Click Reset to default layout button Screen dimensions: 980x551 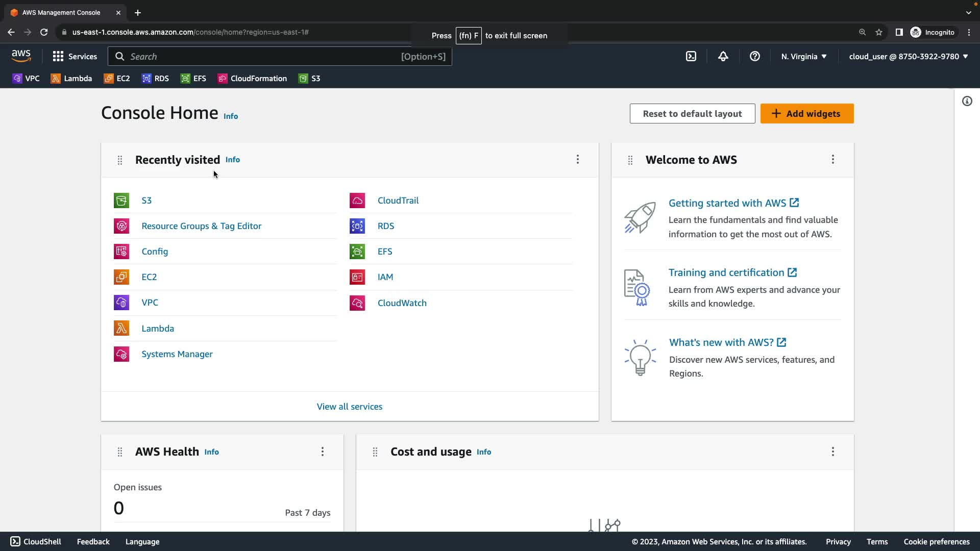coord(692,114)
